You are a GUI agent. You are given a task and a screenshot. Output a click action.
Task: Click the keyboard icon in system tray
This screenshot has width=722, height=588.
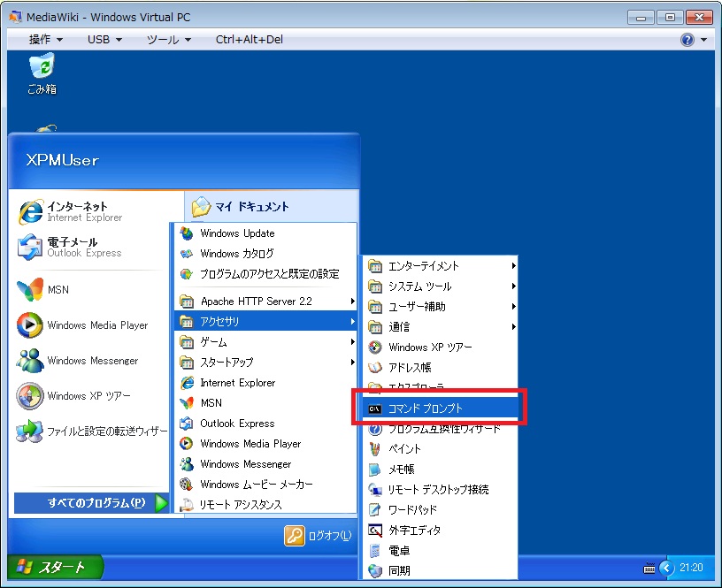pos(649,569)
